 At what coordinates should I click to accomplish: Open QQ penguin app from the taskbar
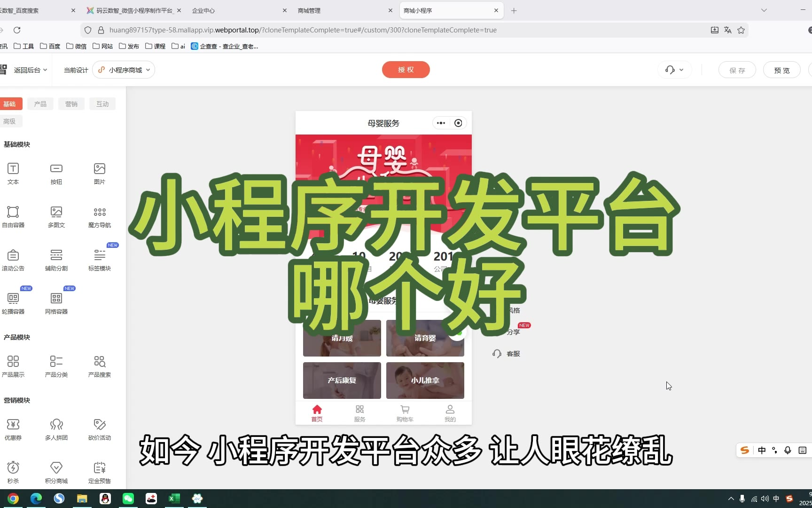pos(105,499)
